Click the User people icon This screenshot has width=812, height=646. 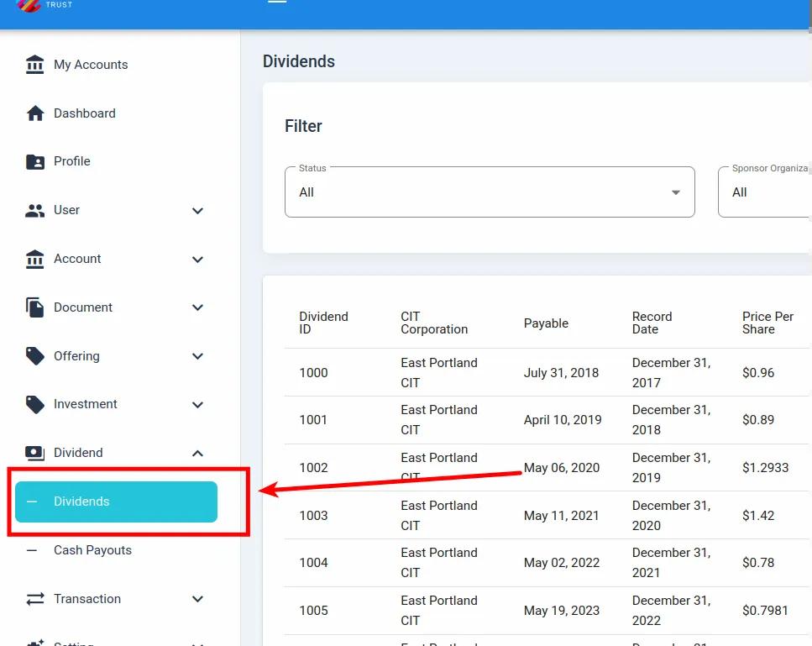pyautogui.click(x=35, y=211)
